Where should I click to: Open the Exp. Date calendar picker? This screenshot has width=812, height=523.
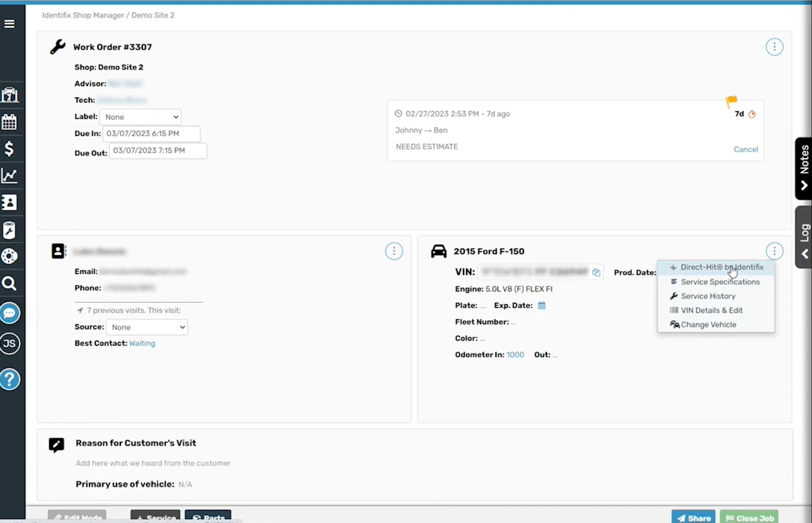pos(541,305)
